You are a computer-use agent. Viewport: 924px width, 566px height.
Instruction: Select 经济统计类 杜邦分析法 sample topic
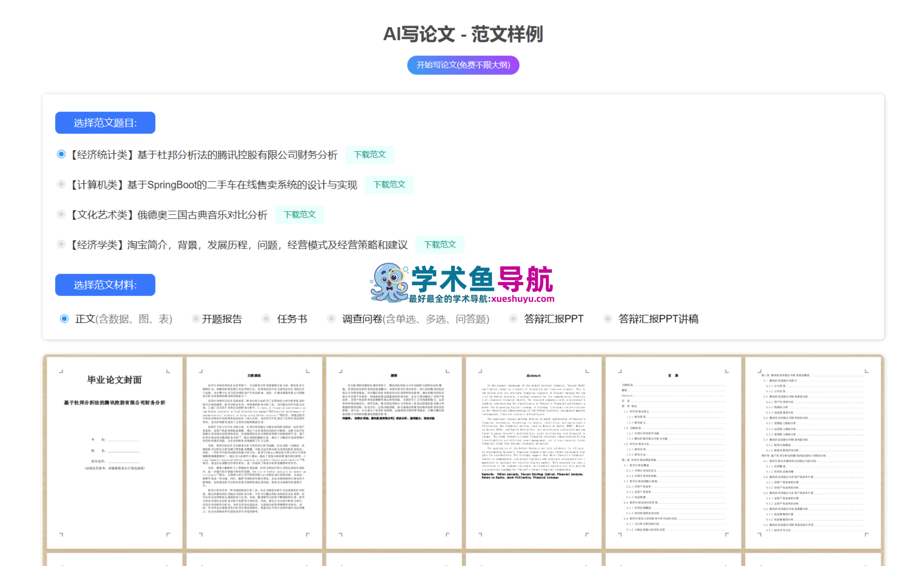(x=61, y=154)
